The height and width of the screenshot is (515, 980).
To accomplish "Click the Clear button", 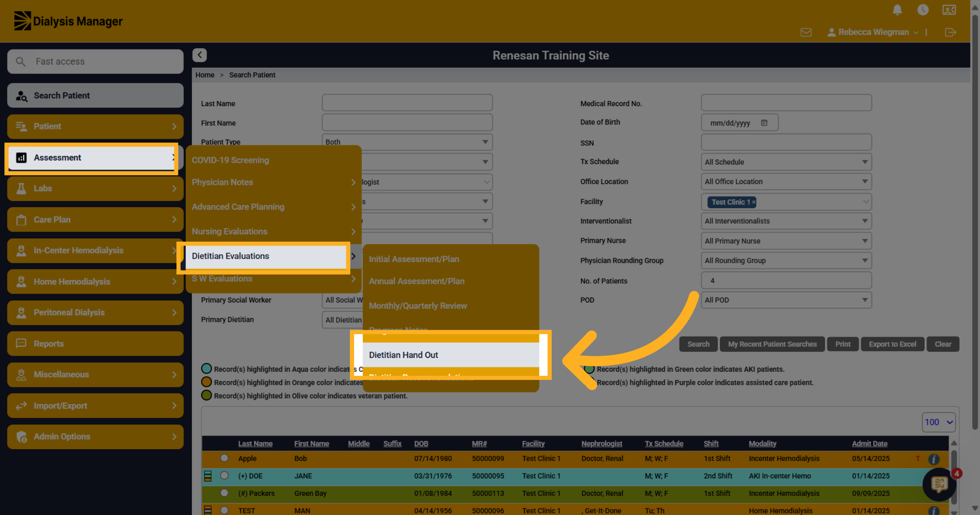I will click(x=943, y=344).
